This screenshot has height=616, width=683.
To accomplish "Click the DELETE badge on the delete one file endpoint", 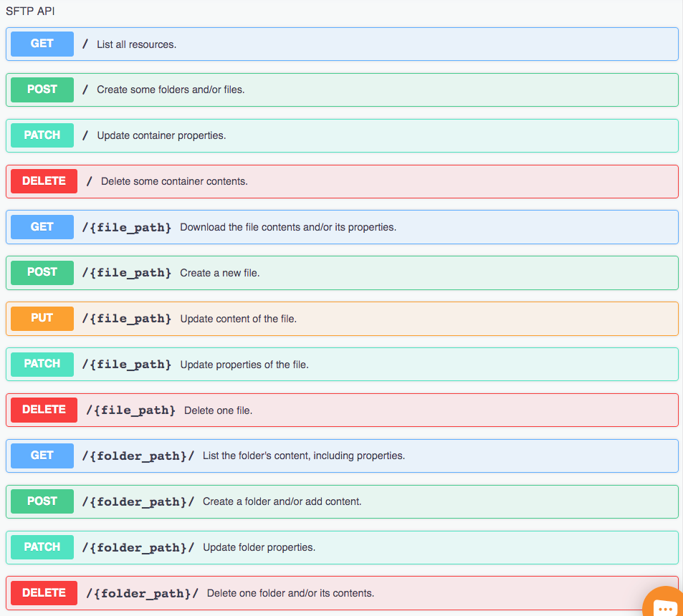I will point(43,410).
